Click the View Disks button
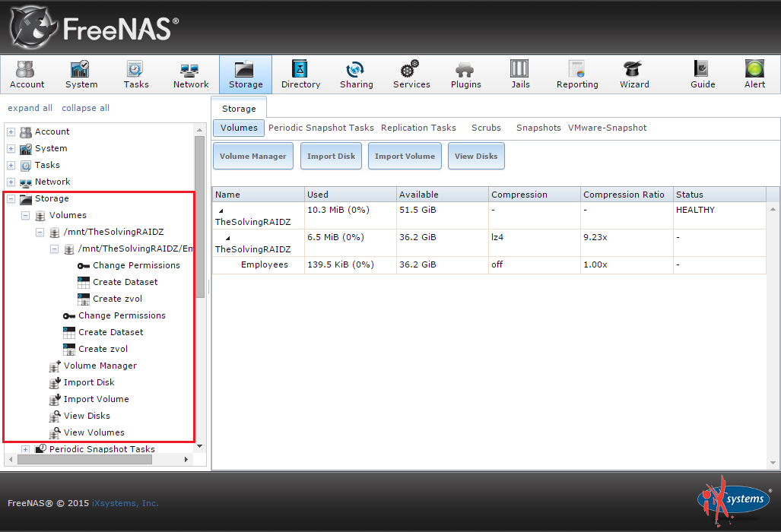 pyautogui.click(x=476, y=156)
